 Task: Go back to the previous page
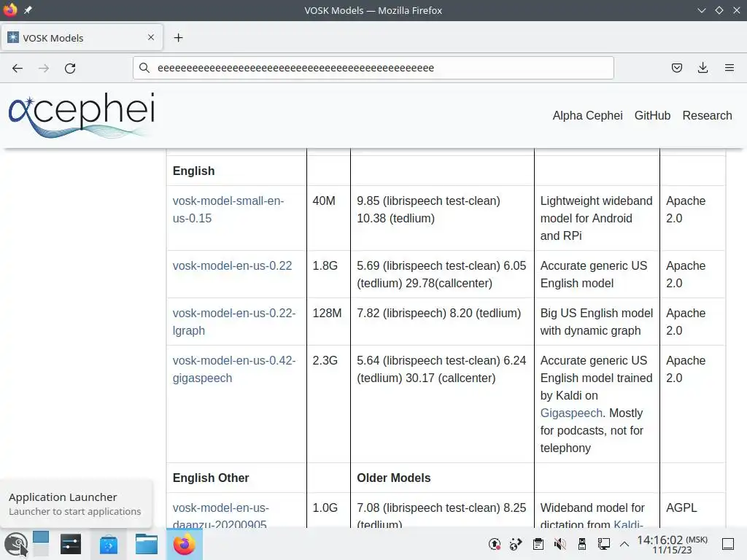pos(18,68)
